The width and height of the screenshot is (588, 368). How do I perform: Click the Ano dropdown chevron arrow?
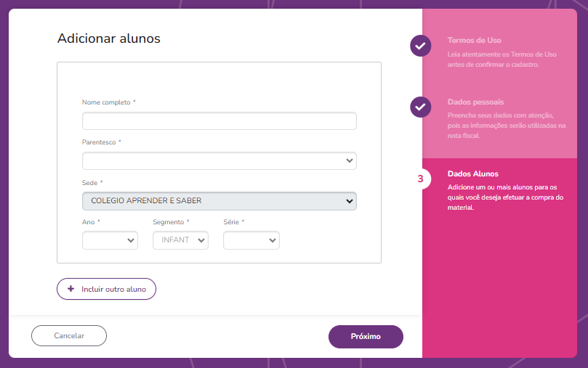(x=131, y=240)
